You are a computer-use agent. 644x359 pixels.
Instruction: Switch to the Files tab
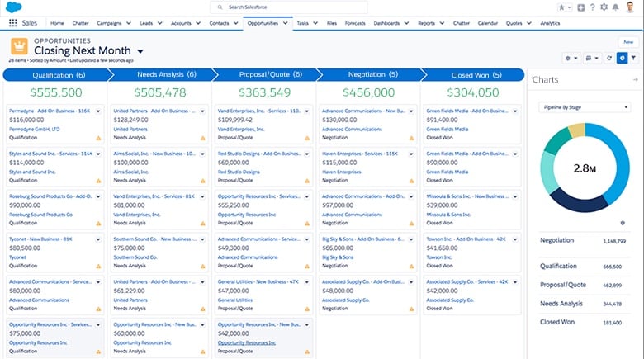click(x=332, y=23)
